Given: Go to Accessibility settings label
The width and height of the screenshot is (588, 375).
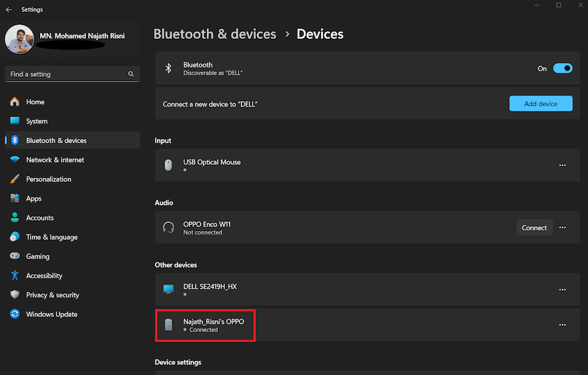Looking at the screenshot, I should 44,276.
